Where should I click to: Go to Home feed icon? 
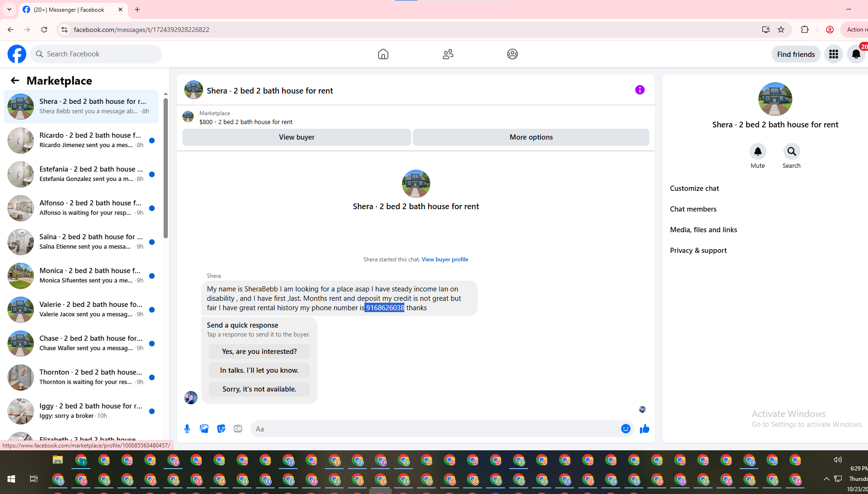pyautogui.click(x=383, y=54)
